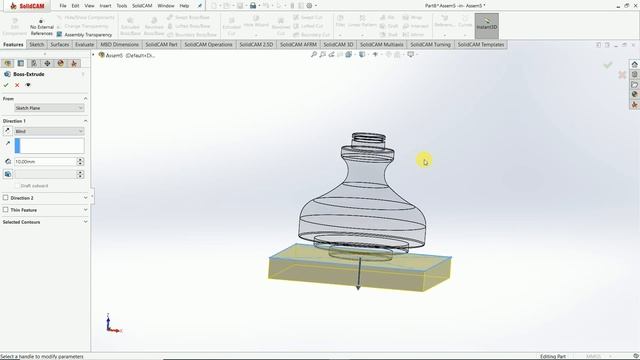Toggle the draft on/off button
Screen dimensions: 640x360
pos(8,174)
